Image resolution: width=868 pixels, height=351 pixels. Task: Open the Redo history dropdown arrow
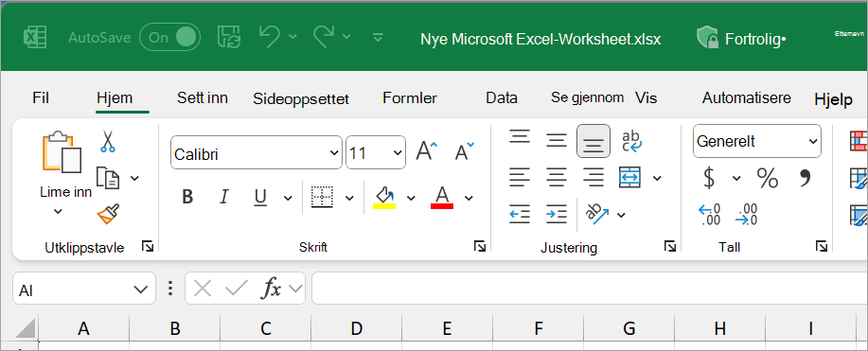click(346, 37)
